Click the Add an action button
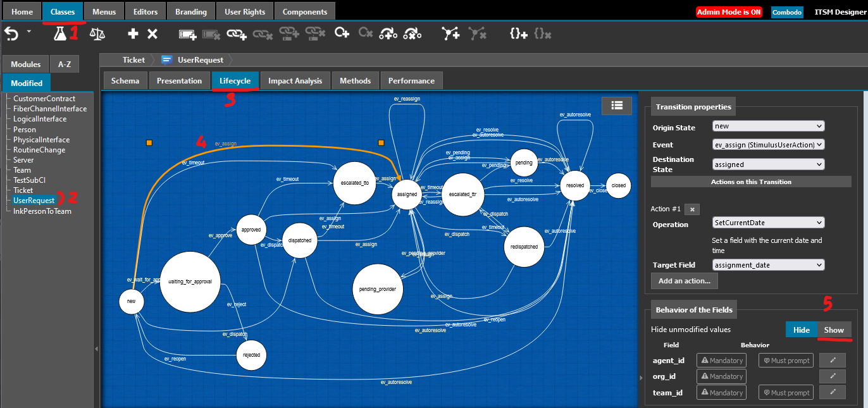868x408 pixels. coord(684,281)
